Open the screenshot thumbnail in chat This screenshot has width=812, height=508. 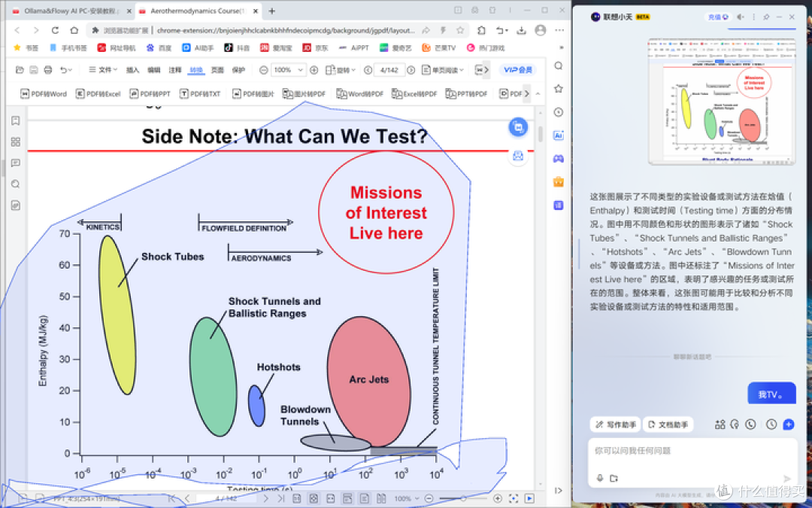[x=722, y=102]
